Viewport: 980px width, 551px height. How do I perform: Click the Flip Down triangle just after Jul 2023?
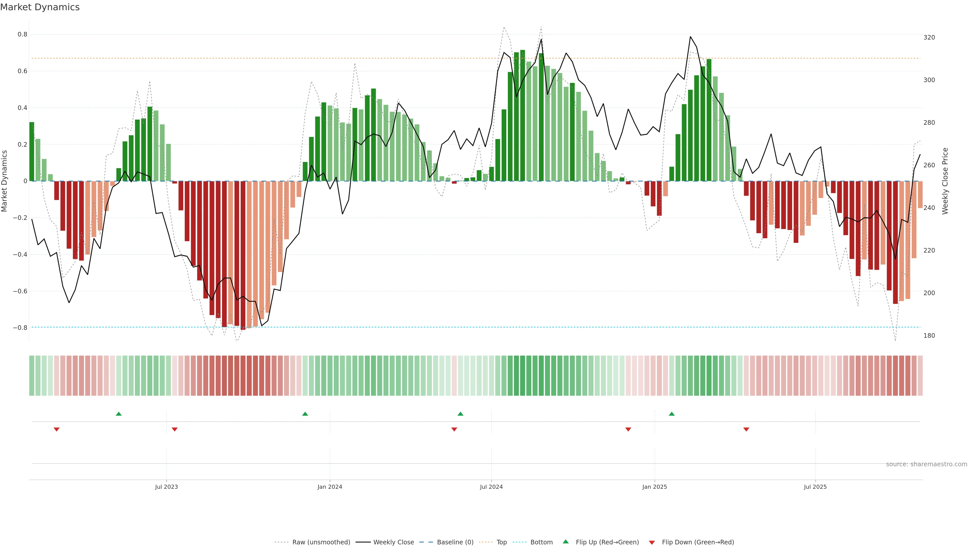click(175, 429)
